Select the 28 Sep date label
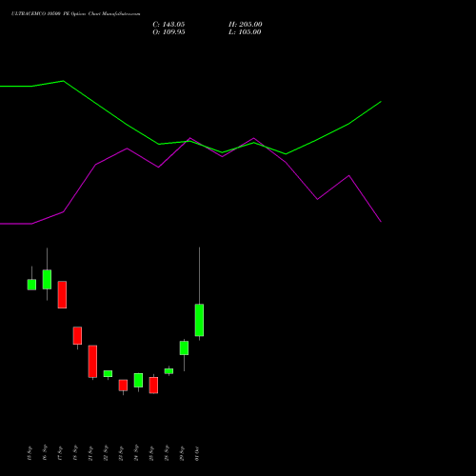 [167, 452]
